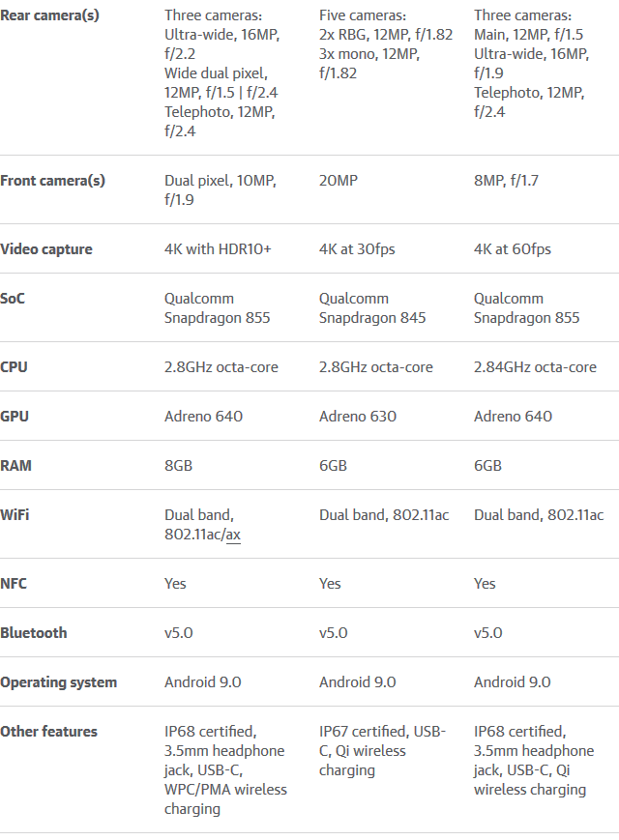Select the "8GB" RAM value
The width and height of the screenshot is (619, 840).
[x=178, y=466]
